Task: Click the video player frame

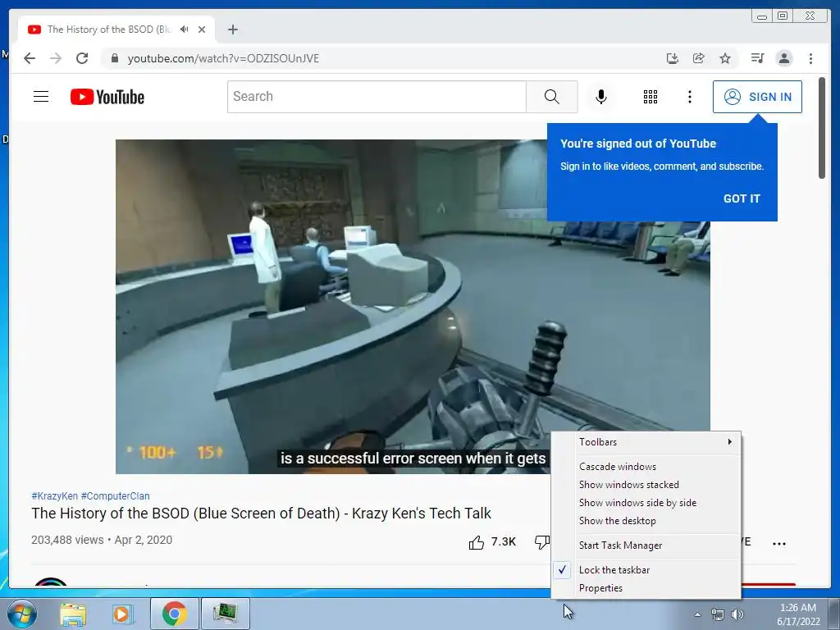Action: (x=413, y=307)
